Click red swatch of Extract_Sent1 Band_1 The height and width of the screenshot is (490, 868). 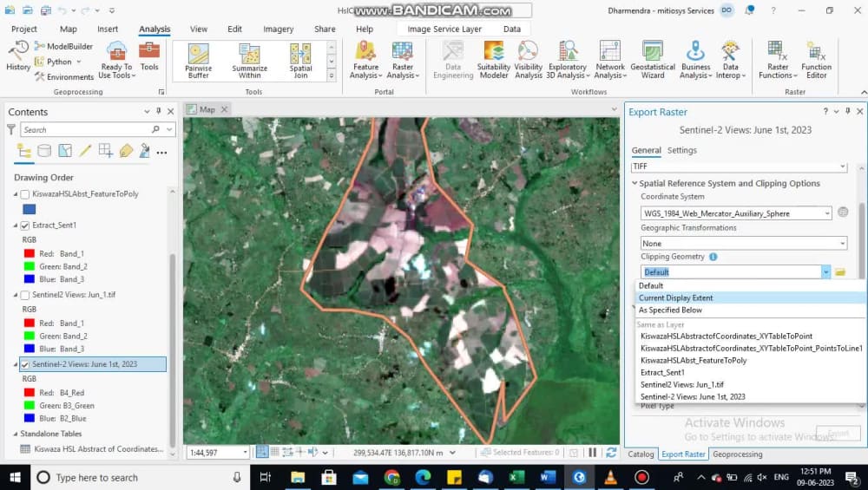[30, 254]
